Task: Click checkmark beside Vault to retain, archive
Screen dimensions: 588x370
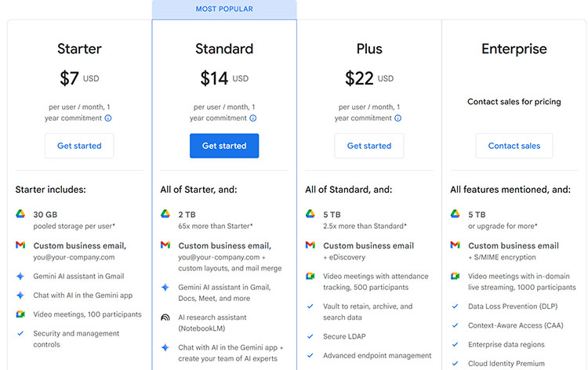Action: click(x=310, y=307)
